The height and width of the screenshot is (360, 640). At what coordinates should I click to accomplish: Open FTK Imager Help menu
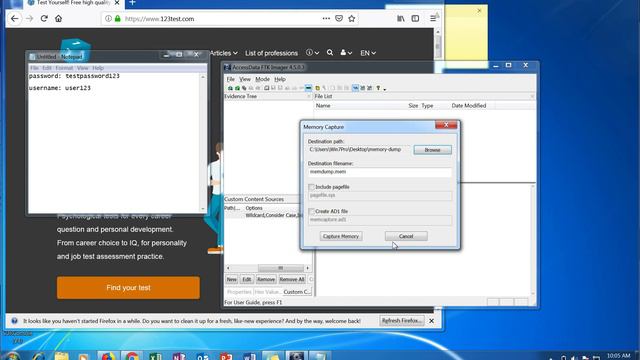pyautogui.click(x=280, y=79)
